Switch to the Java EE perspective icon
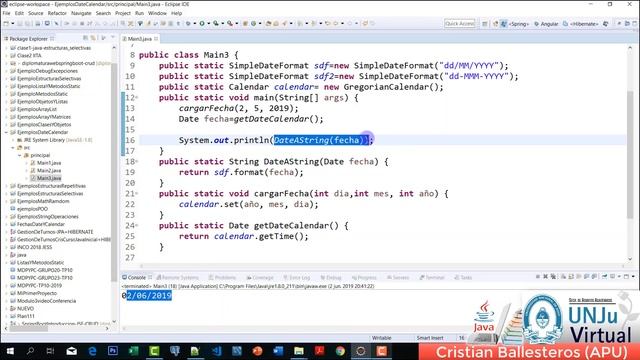This screenshot has height=360, width=640. click(x=496, y=24)
